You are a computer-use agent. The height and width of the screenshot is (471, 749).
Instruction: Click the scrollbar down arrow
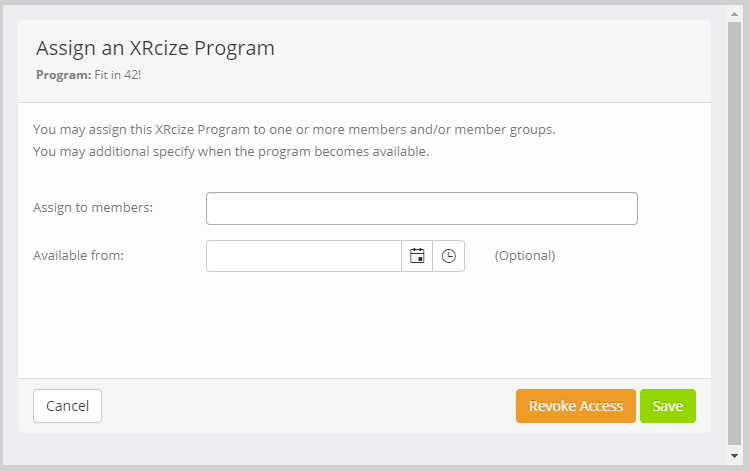pos(734,456)
